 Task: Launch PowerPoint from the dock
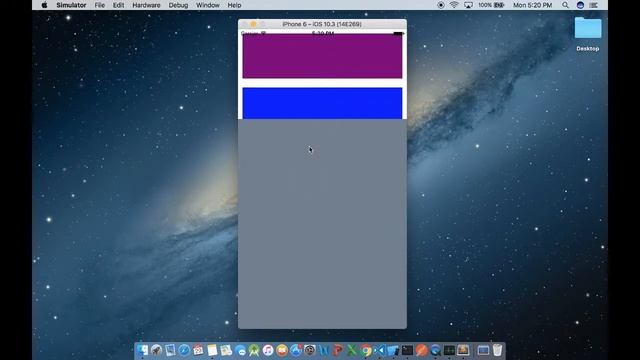[338, 350]
